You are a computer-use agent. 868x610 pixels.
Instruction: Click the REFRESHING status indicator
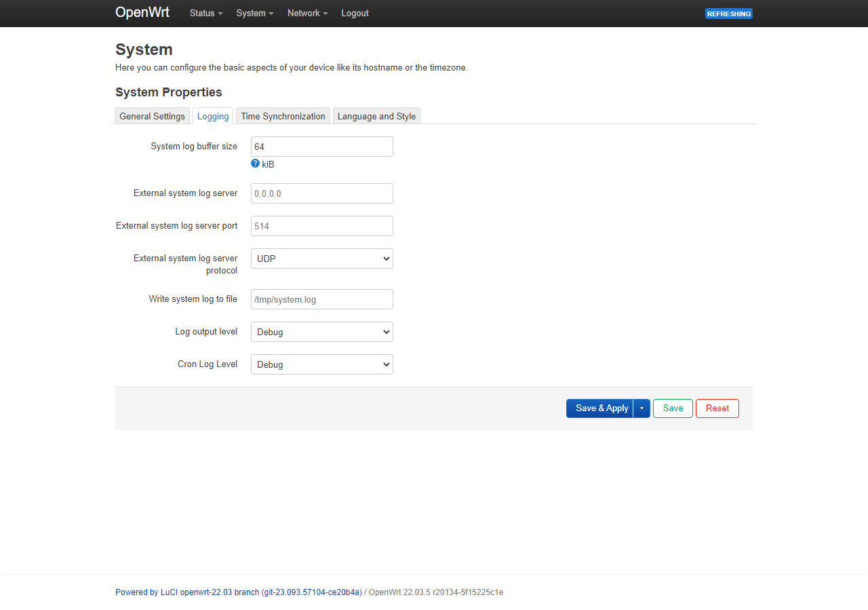tap(728, 14)
